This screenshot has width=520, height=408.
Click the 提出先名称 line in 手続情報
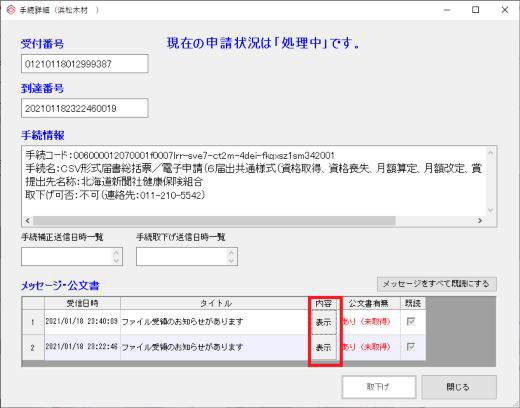[114, 182]
